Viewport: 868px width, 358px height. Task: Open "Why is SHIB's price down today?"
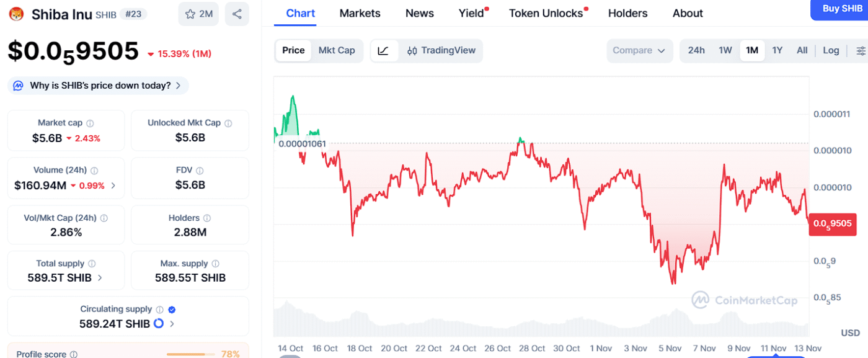point(99,86)
